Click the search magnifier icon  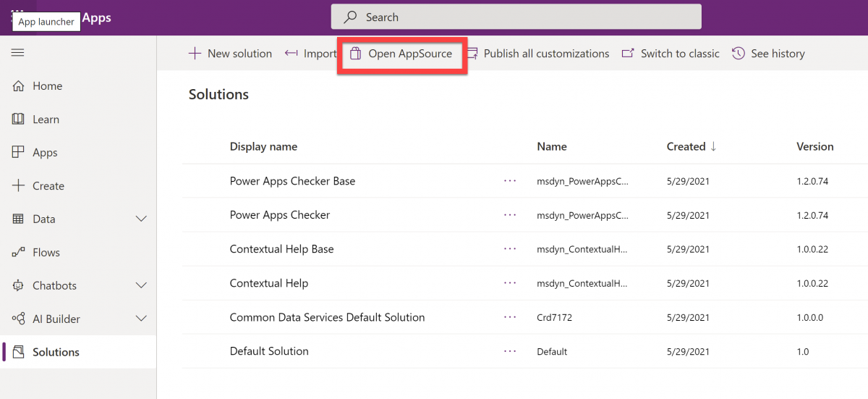350,17
